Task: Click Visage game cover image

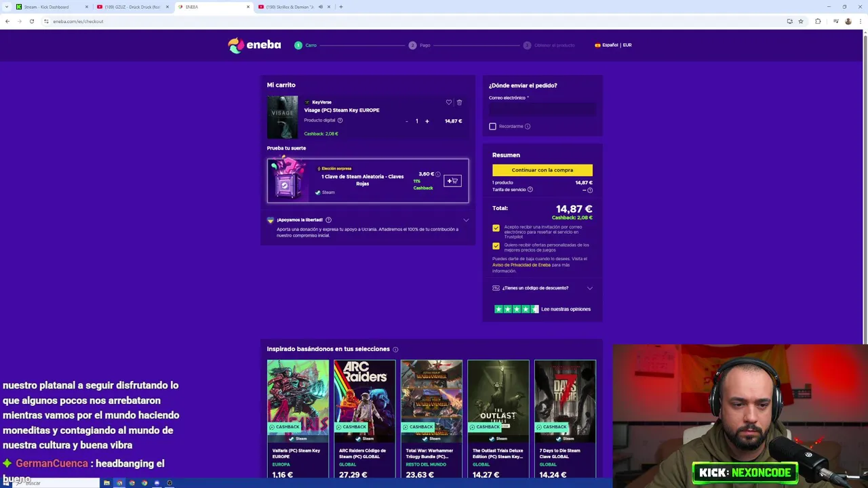Action: tap(282, 117)
